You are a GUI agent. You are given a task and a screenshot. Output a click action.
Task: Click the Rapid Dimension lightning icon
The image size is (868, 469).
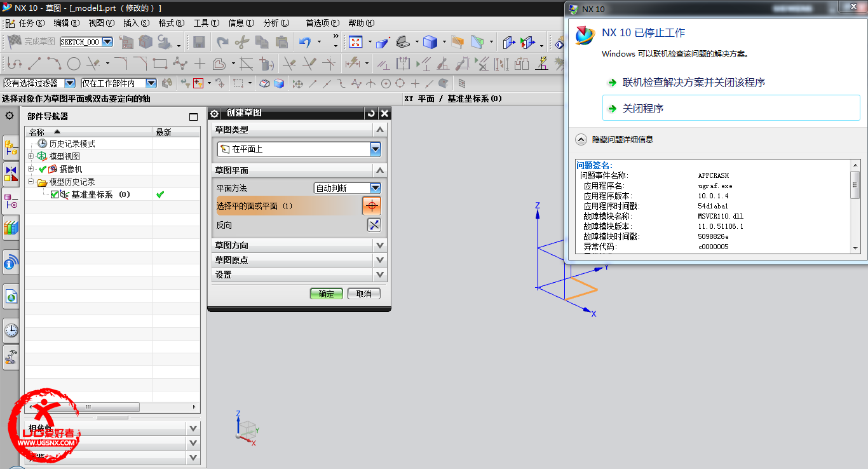[351, 64]
